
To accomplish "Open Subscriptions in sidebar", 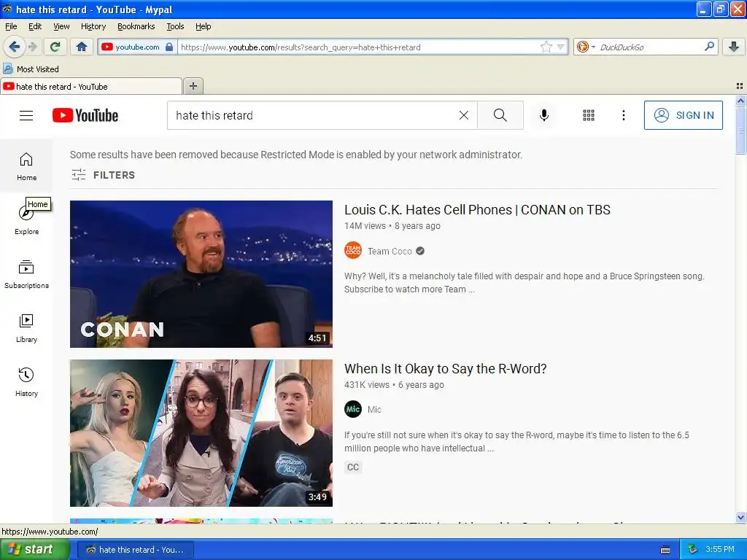I will click(x=26, y=274).
